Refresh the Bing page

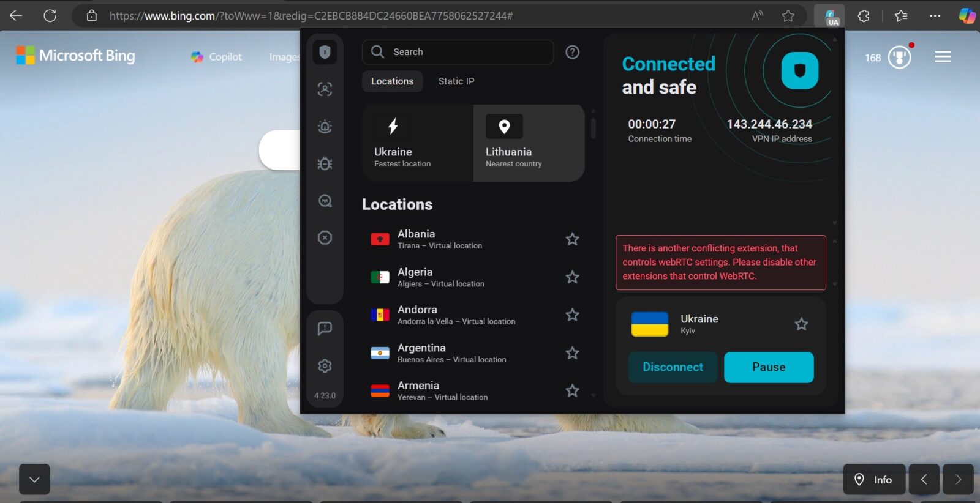pyautogui.click(x=50, y=16)
